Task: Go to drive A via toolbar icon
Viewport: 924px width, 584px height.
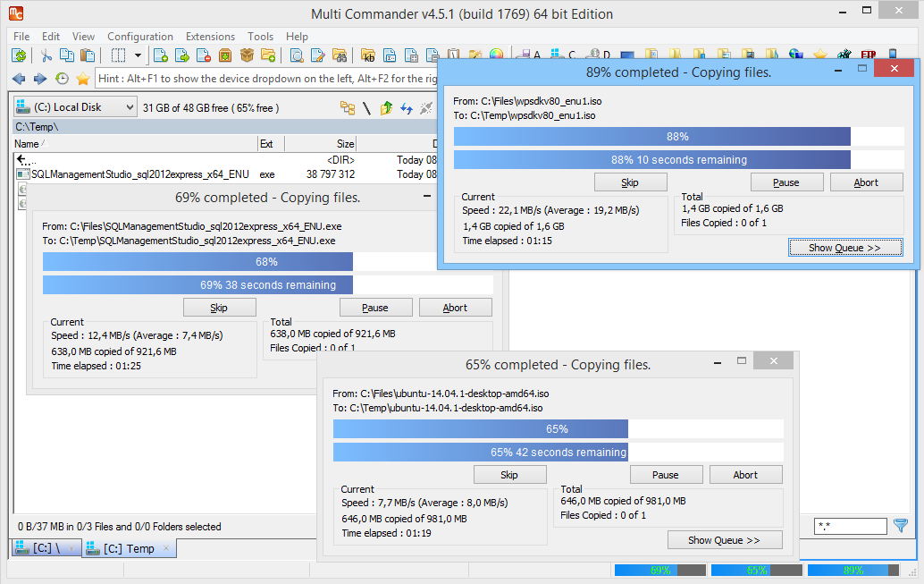Action: point(529,55)
